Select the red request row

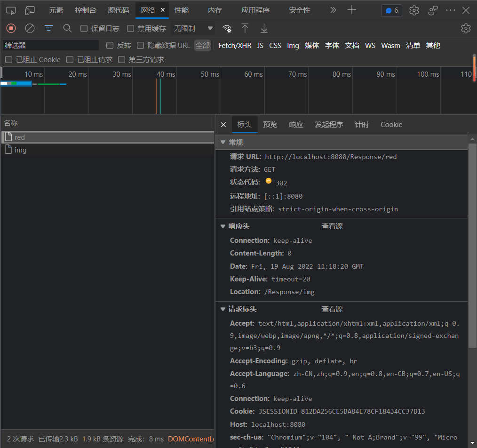108,137
